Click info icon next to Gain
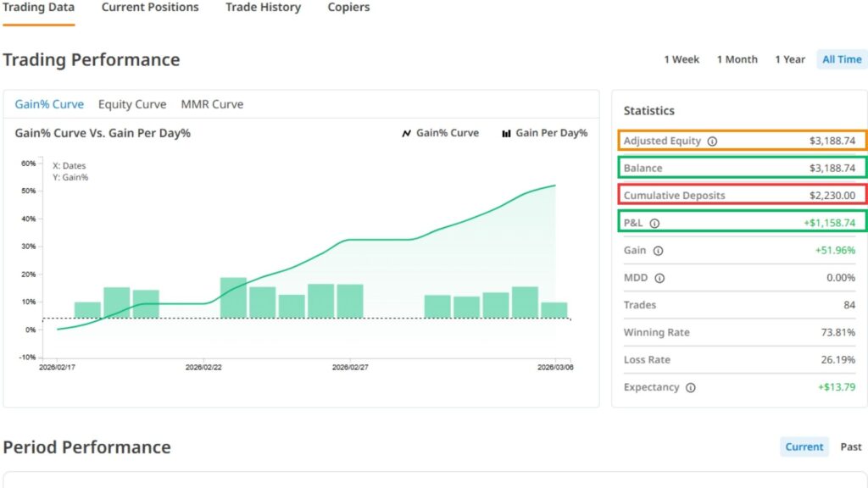The height and width of the screenshot is (488, 868). click(x=658, y=251)
